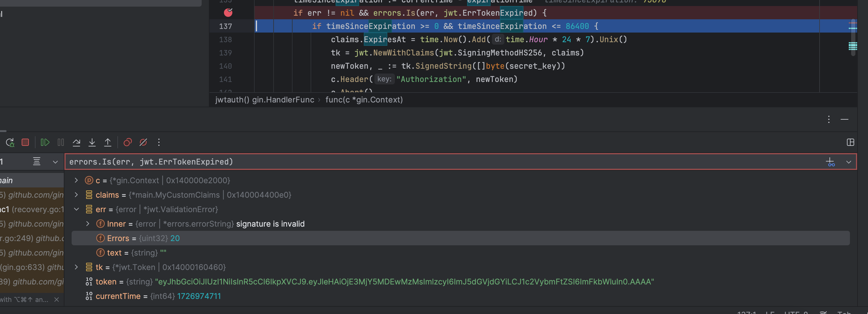The image size is (868, 314).
Task: Mute all breakpoints
Action: [x=143, y=142]
